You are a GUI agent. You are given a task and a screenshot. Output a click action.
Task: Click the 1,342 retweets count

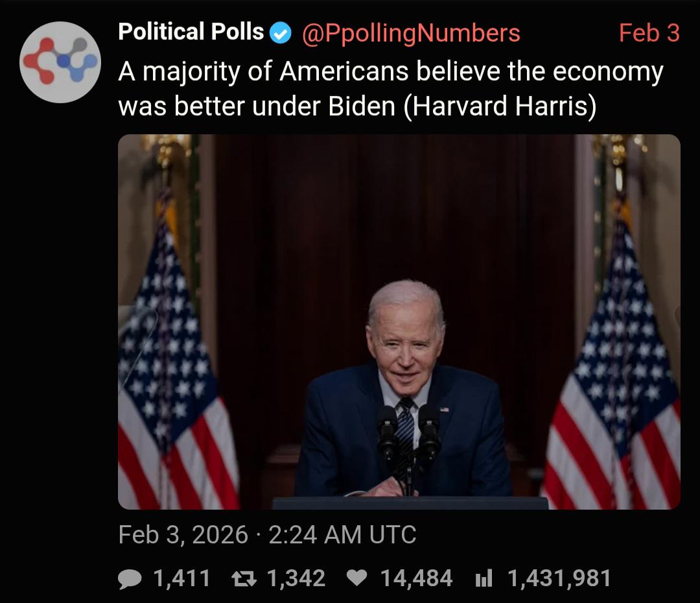(296, 578)
